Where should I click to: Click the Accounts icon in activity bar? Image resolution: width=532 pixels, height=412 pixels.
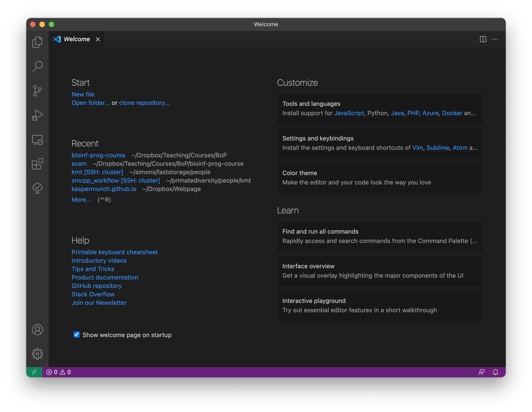point(37,329)
